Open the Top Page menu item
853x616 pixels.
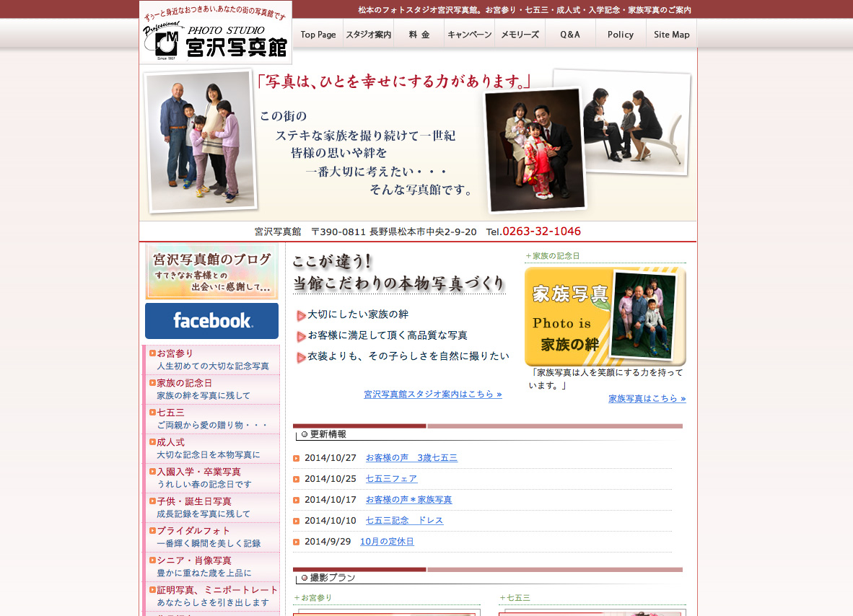click(x=318, y=35)
